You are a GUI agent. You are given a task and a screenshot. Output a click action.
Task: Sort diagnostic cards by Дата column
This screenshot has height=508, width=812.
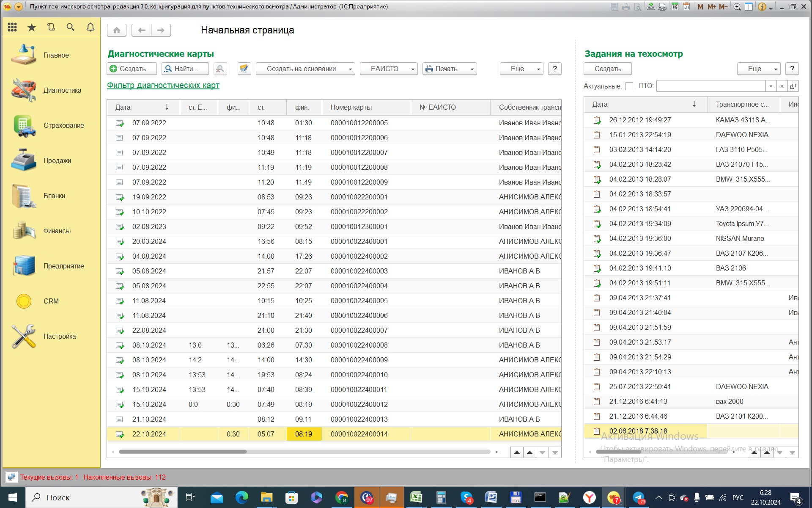click(143, 107)
